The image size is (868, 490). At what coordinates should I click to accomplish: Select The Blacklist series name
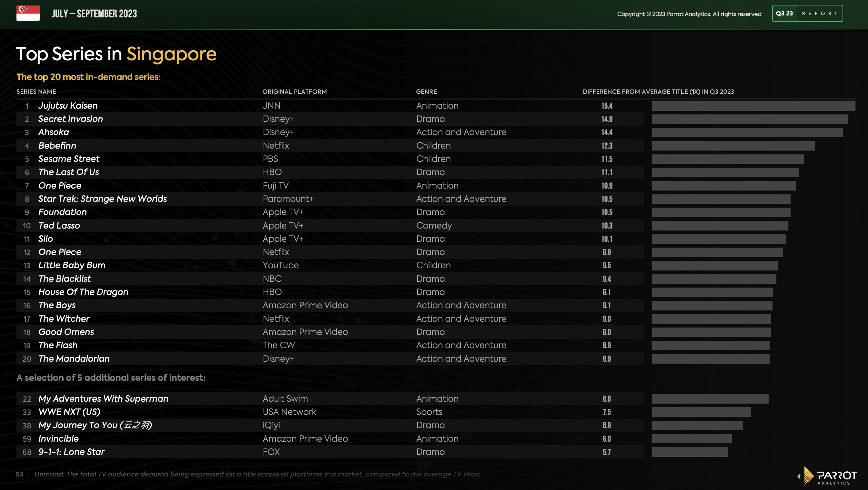coord(64,279)
